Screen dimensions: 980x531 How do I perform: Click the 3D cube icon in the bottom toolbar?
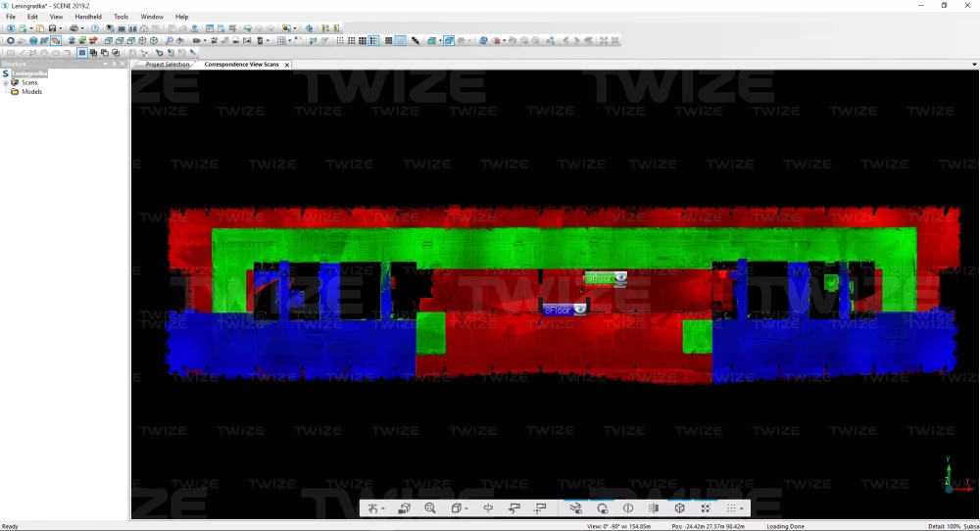679,508
